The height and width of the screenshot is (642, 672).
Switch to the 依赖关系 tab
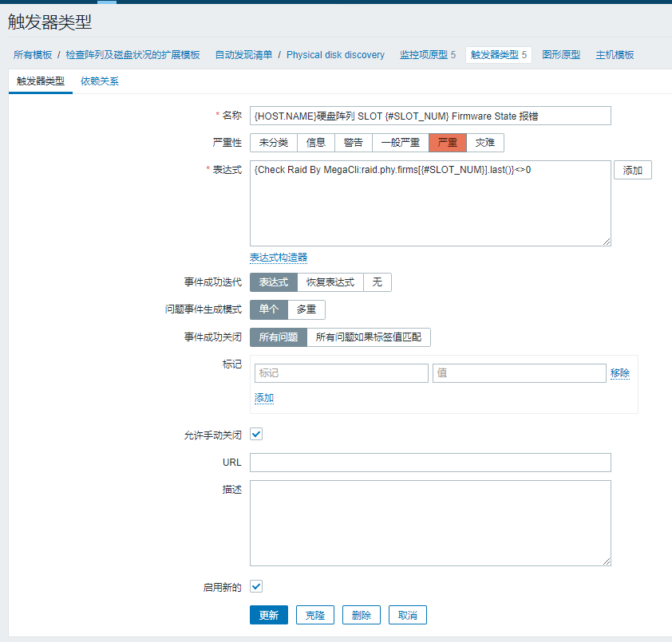[x=100, y=81]
